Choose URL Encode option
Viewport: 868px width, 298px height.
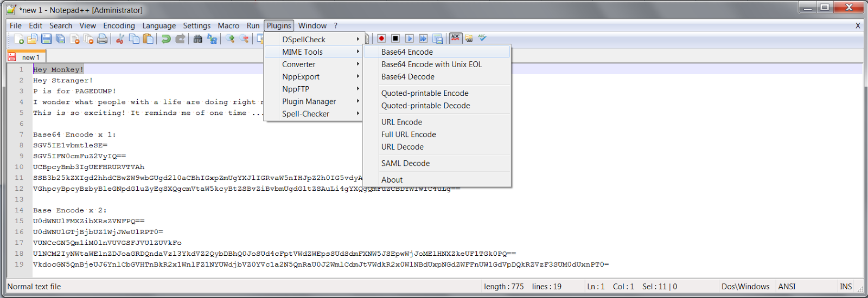pos(437,122)
